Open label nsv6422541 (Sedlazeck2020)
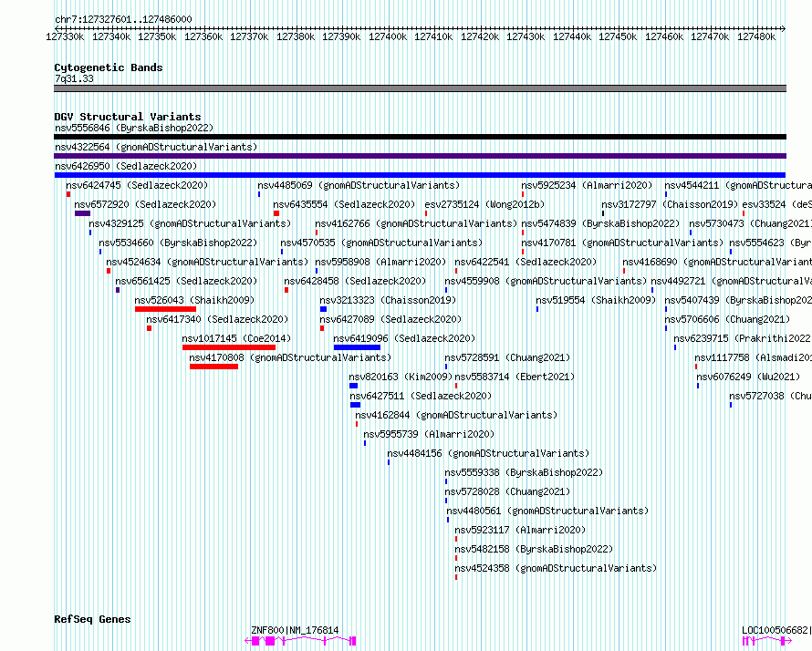The height and width of the screenshot is (651, 812). pos(526,262)
